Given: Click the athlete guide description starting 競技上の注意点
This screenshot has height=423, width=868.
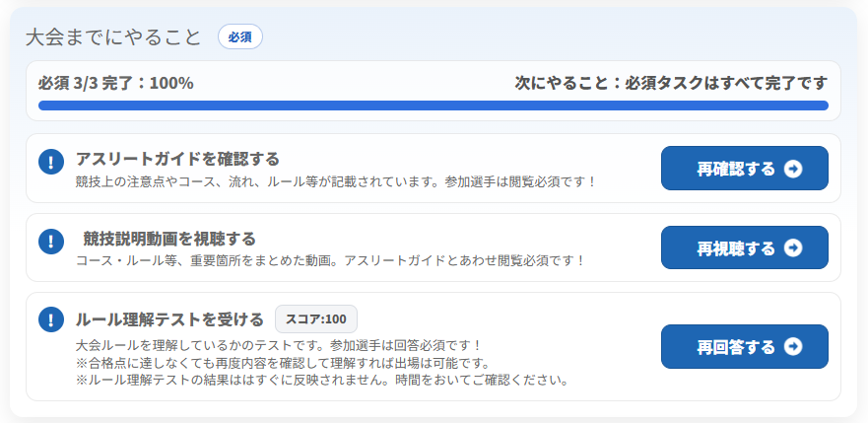Looking at the screenshot, I should pyautogui.click(x=336, y=181).
